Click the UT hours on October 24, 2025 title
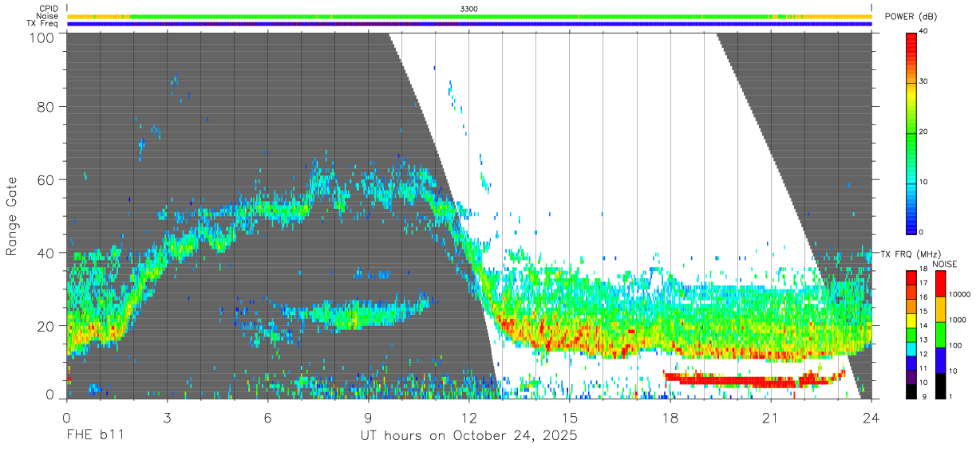Viewport: 980px width, 452px height. coord(468,436)
